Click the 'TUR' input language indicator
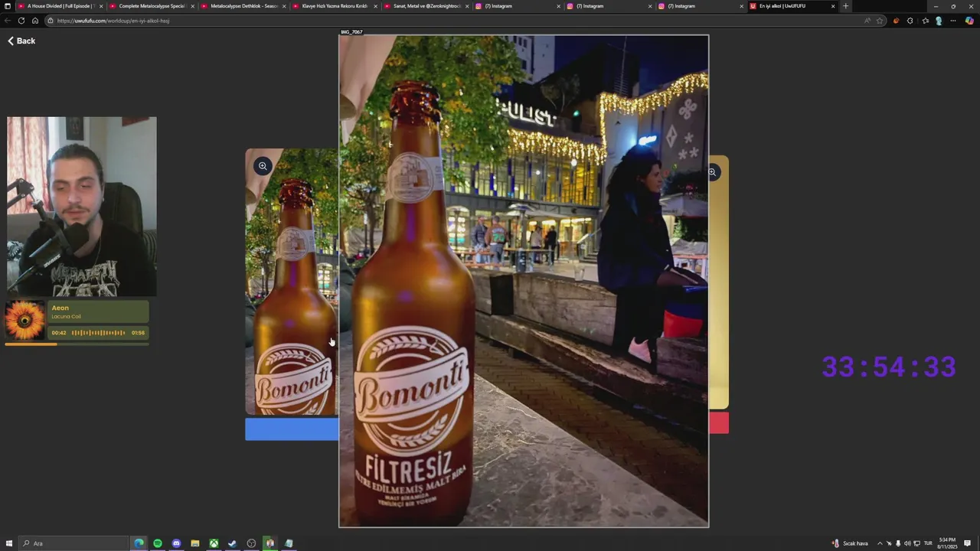The image size is (980, 551). [928, 543]
